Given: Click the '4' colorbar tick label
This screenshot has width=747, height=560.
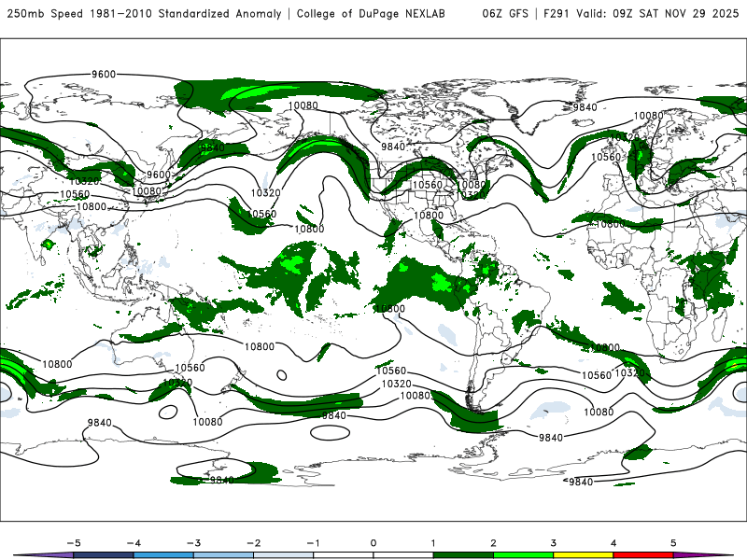Looking at the screenshot, I should point(613,543).
